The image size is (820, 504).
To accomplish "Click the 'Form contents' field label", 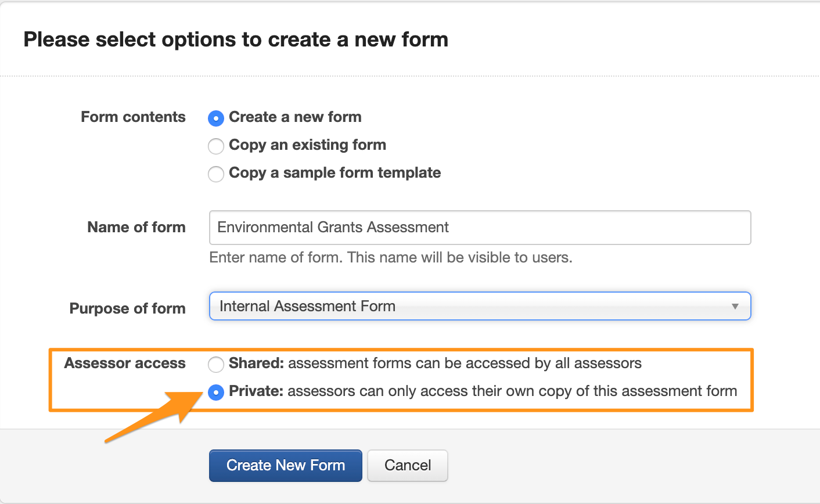I will tap(133, 117).
